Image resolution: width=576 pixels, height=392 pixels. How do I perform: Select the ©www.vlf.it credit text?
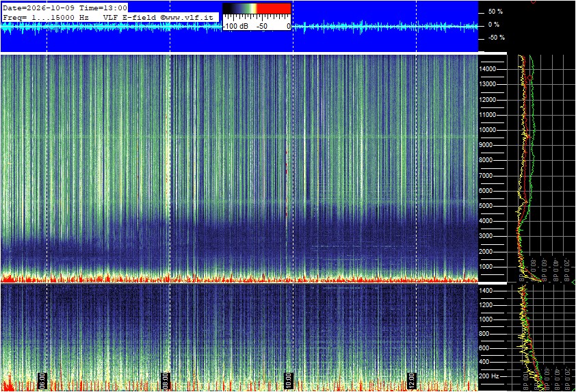click(x=187, y=17)
